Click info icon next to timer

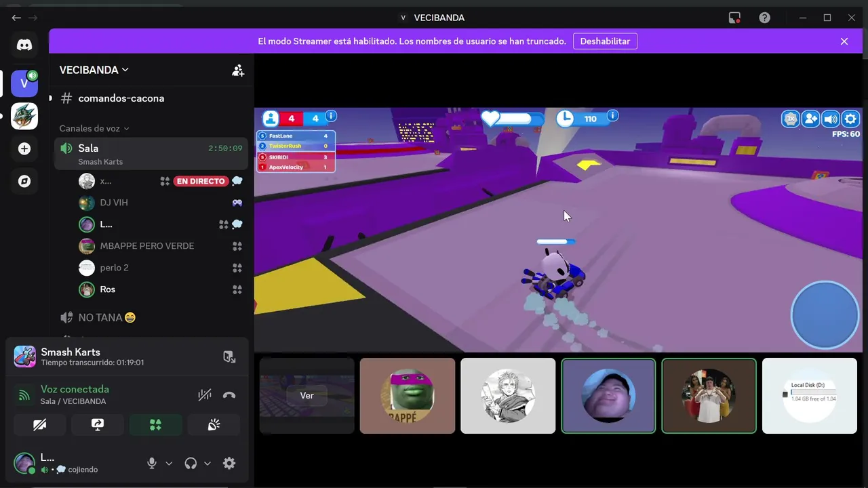click(612, 116)
